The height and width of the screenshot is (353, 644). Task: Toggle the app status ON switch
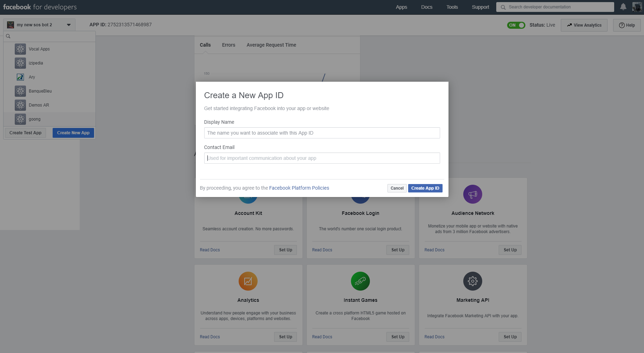click(516, 25)
